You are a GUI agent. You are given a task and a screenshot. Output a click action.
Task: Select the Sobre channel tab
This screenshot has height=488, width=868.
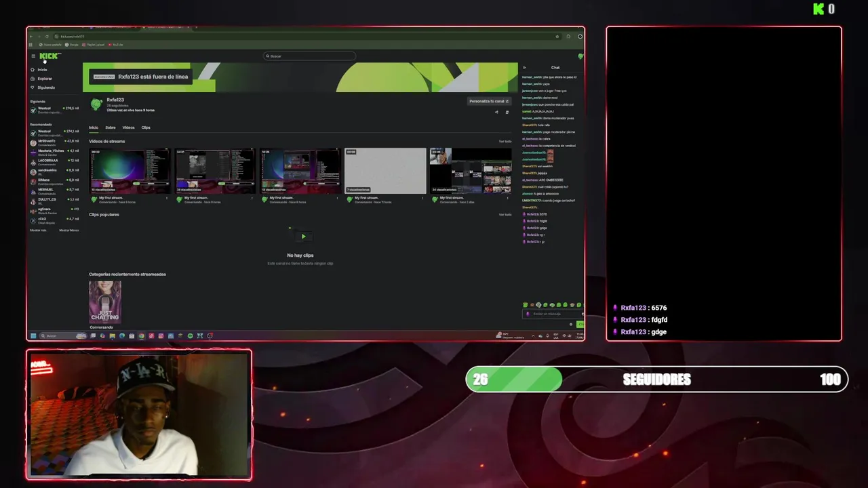pos(110,127)
